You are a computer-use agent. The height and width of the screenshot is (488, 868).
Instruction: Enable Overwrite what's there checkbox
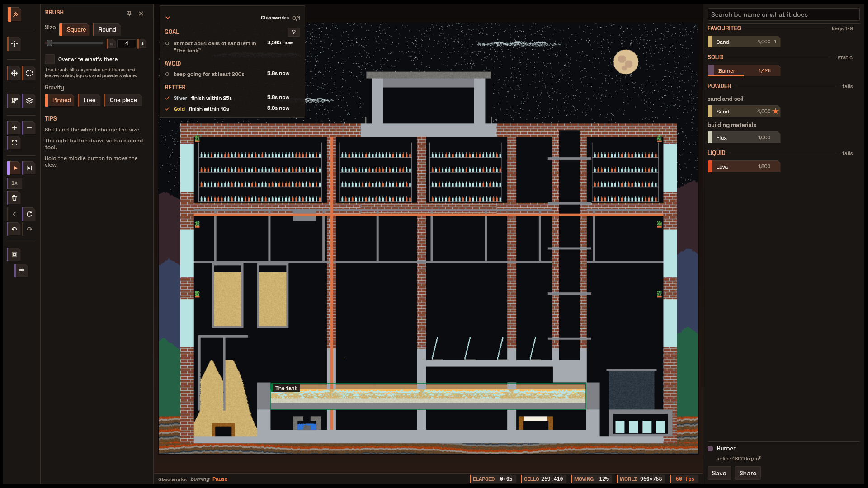(50, 59)
